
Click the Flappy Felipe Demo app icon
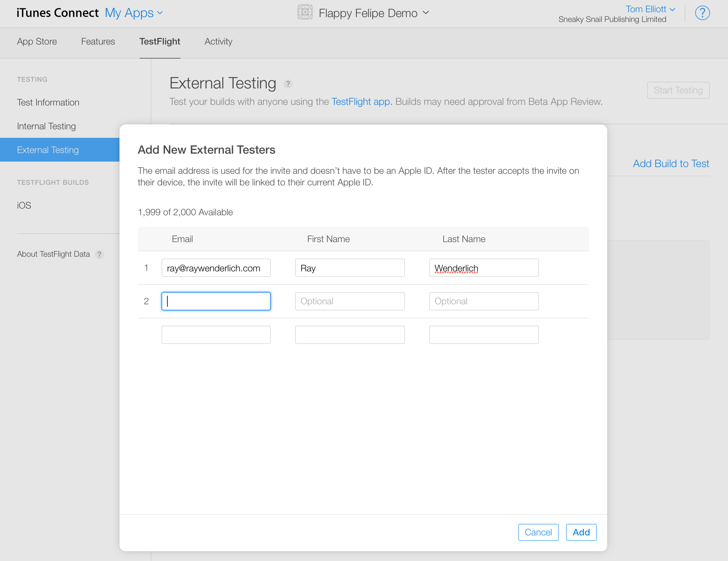click(x=305, y=12)
